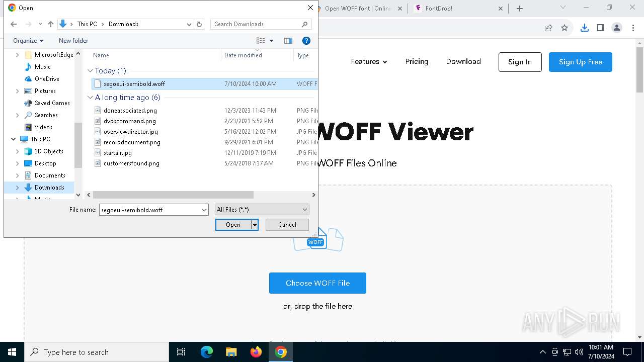Expand the Desktop tree node
Viewport: 644px width, 362px height.
click(x=18, y=163)
